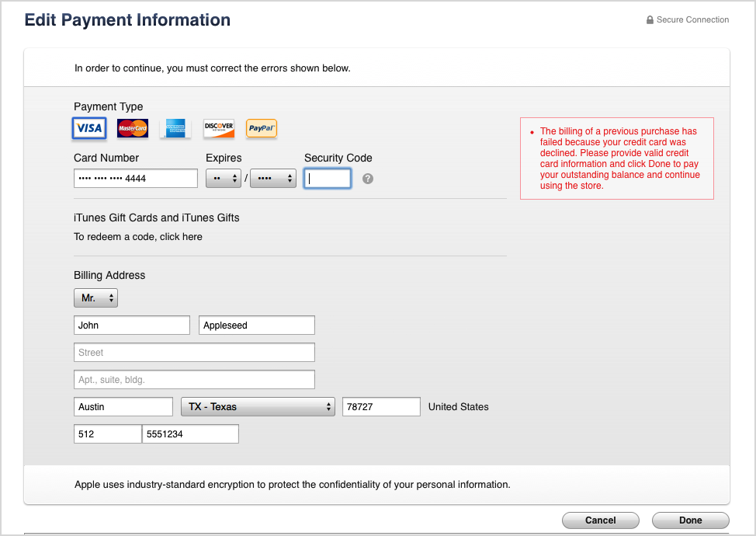Click the redeem a code link
This screenshot has height=536, width=756.
(x=138, y=237)
